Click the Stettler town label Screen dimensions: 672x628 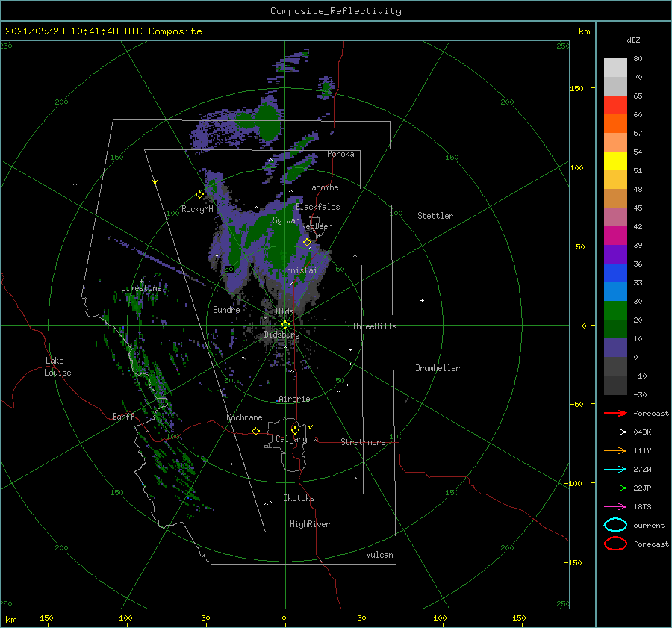(x=435, y=216)
